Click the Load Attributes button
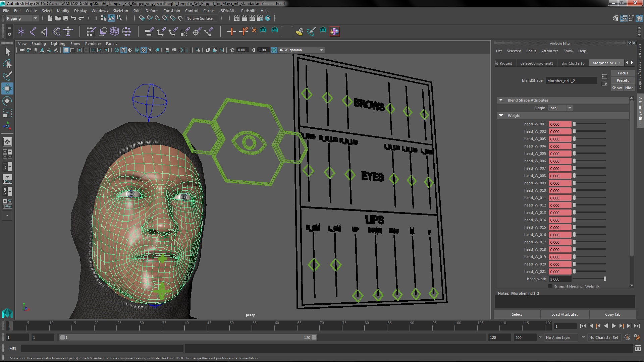The image size is (644, 362). 565,314
